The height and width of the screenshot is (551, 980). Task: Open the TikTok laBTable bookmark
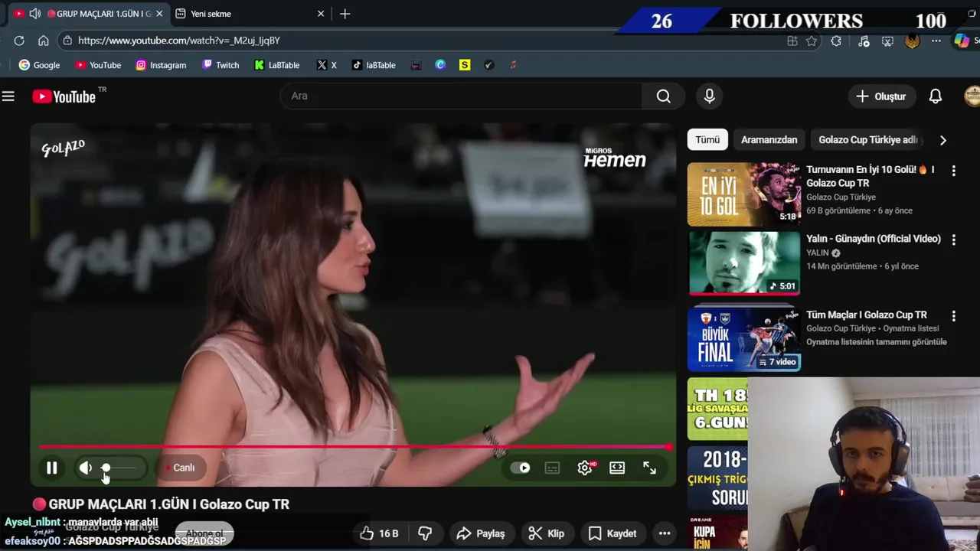(374, 65)
